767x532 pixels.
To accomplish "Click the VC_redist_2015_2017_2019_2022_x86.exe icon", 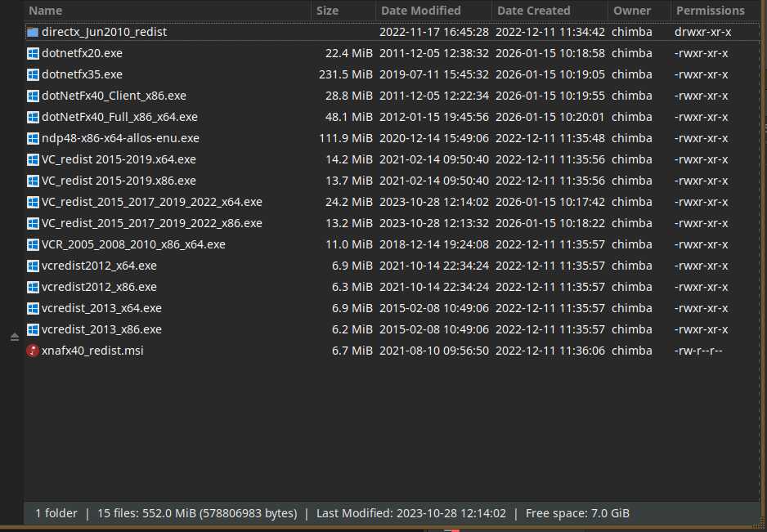I will pyautogui.click(x=33, y=223).
